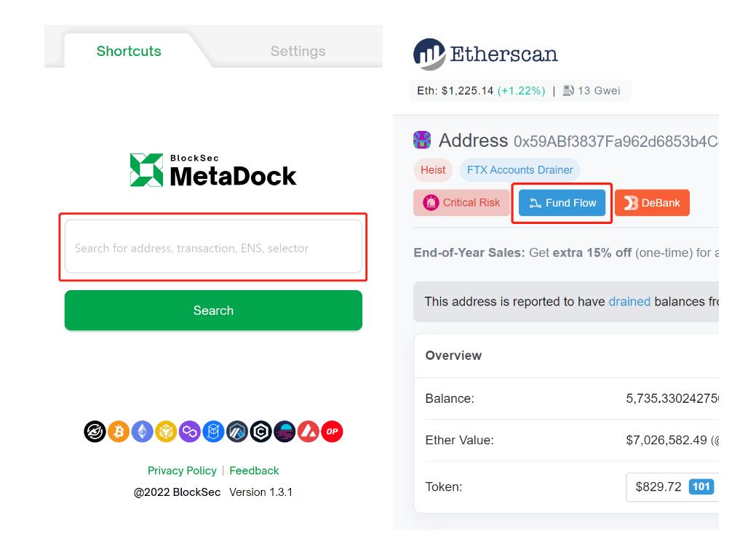Open the Privacy Policy link

tap(182, 470)
